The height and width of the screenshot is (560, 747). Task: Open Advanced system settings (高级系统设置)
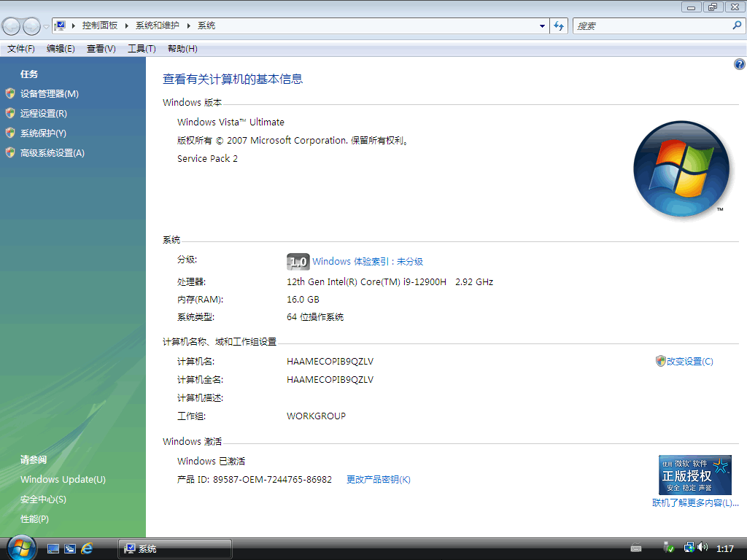52,153
